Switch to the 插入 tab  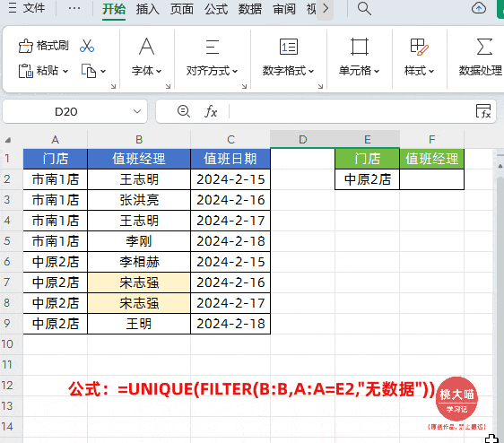pos(148,9)
